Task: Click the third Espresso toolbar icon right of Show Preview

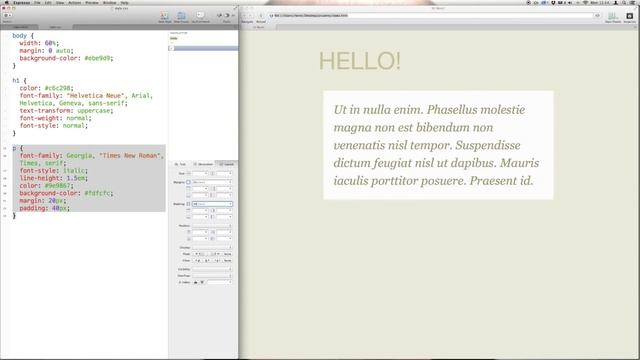Action: click(200, 16)
